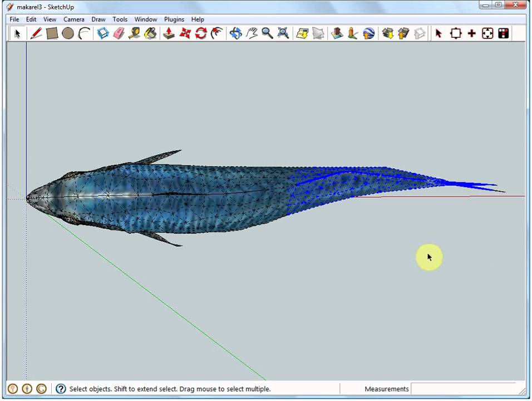Click the Add New Building icon
The height and width of the screenshot is (401, 532).
pos(337,33)
